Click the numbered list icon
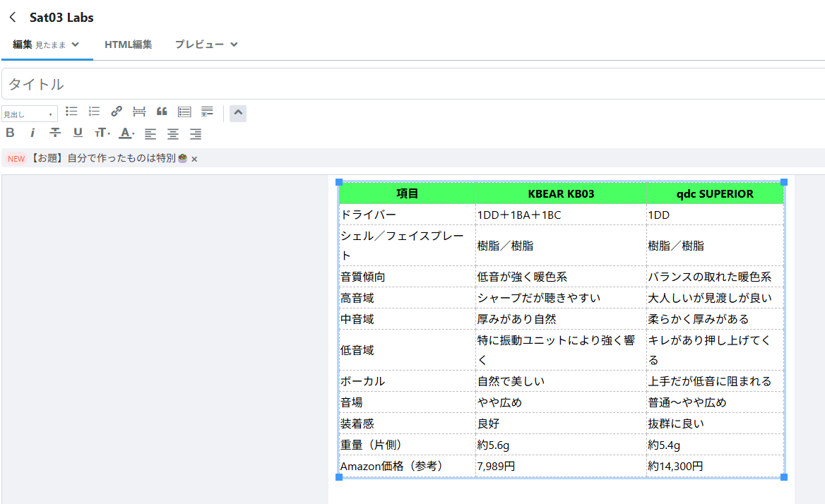 pyautogui.click(x=94, y=112)
